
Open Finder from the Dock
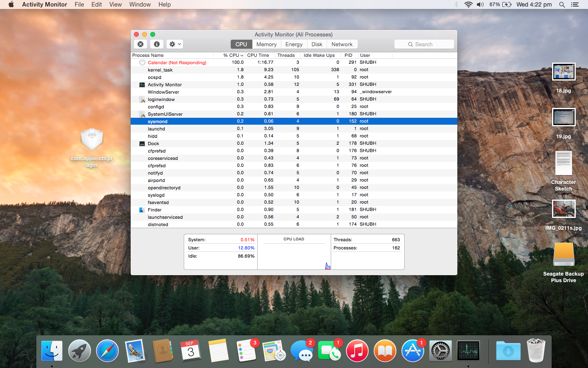pos(52,351)
